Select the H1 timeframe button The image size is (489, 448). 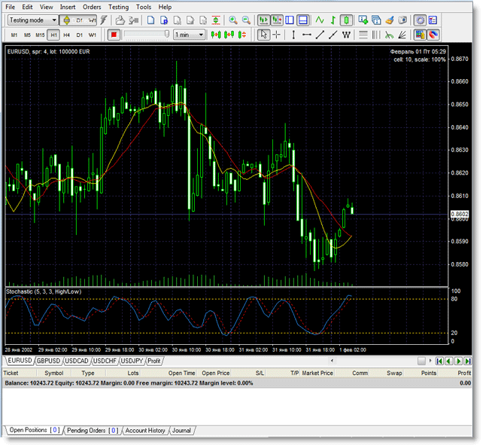[53, 35]
